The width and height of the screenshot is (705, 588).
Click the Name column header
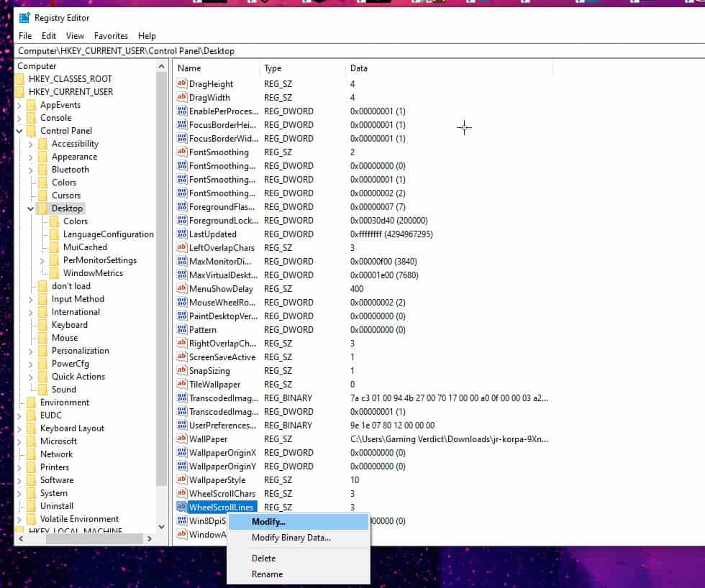pyautogui.click(x=216, y=68)
